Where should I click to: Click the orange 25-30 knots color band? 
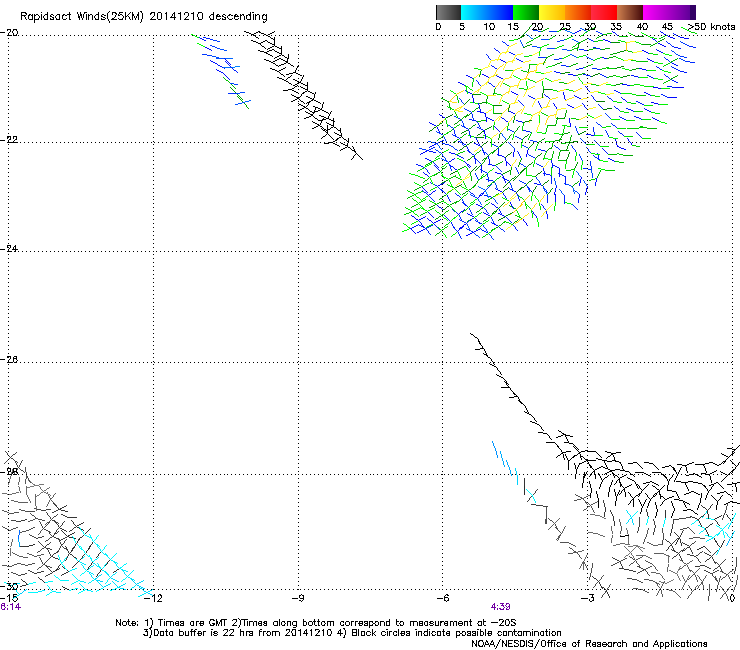578,12
